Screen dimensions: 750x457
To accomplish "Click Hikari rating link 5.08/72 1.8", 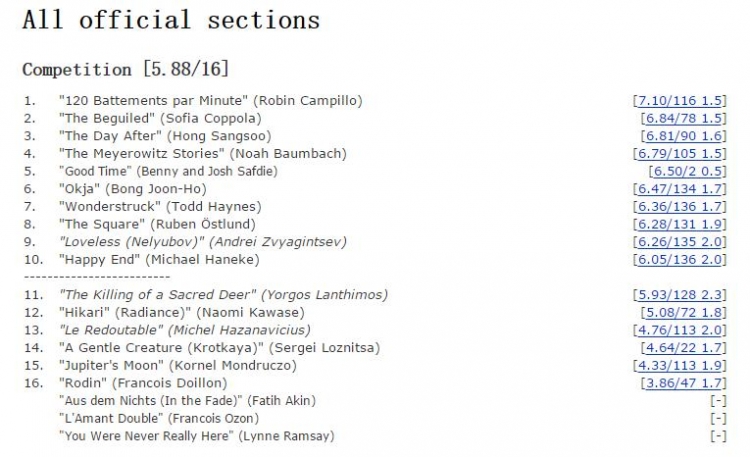I will (x=684, y=312).
